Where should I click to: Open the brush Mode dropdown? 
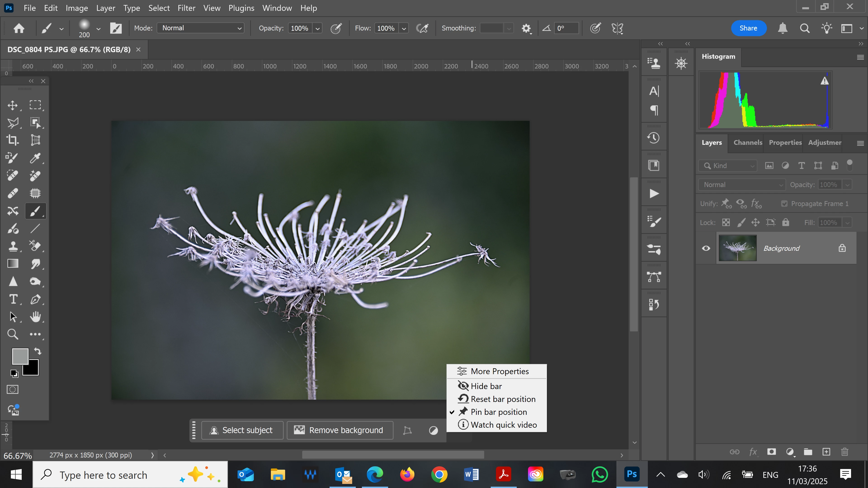click(201, 28)
